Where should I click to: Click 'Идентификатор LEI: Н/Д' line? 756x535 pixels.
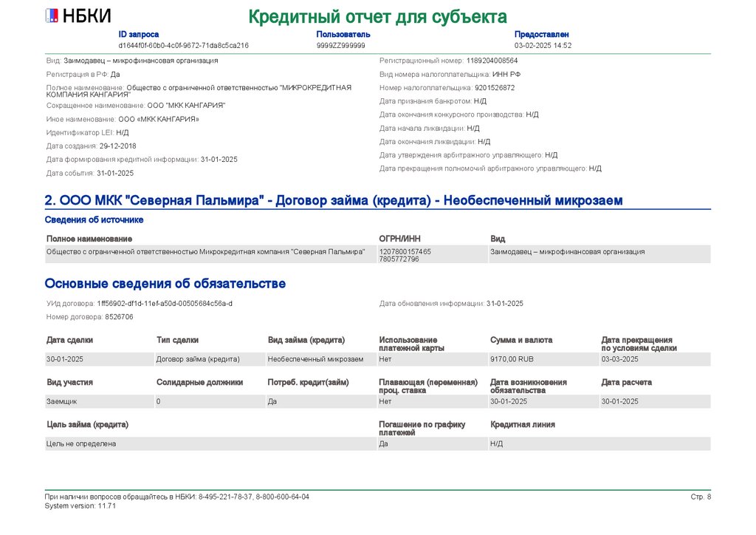87,133
